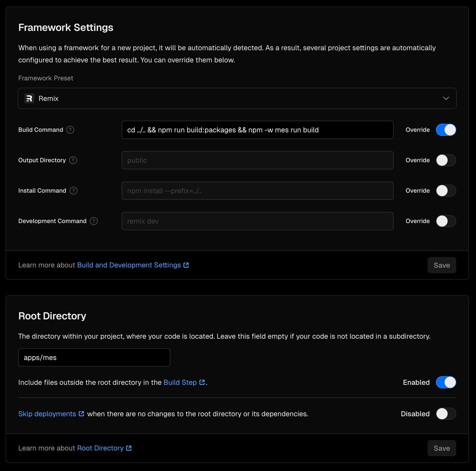Click external link icon beside Skip deployments
476x471 pixels.
coord(81,414)
